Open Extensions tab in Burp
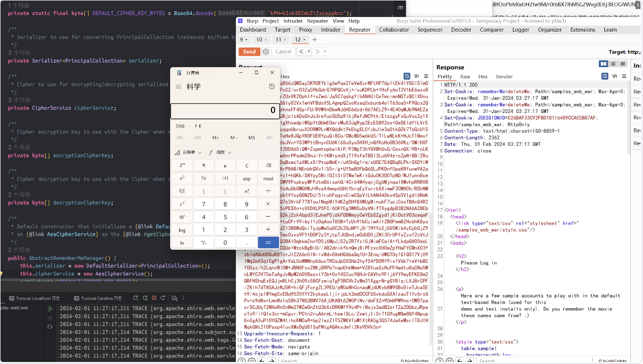 (583, 30)
